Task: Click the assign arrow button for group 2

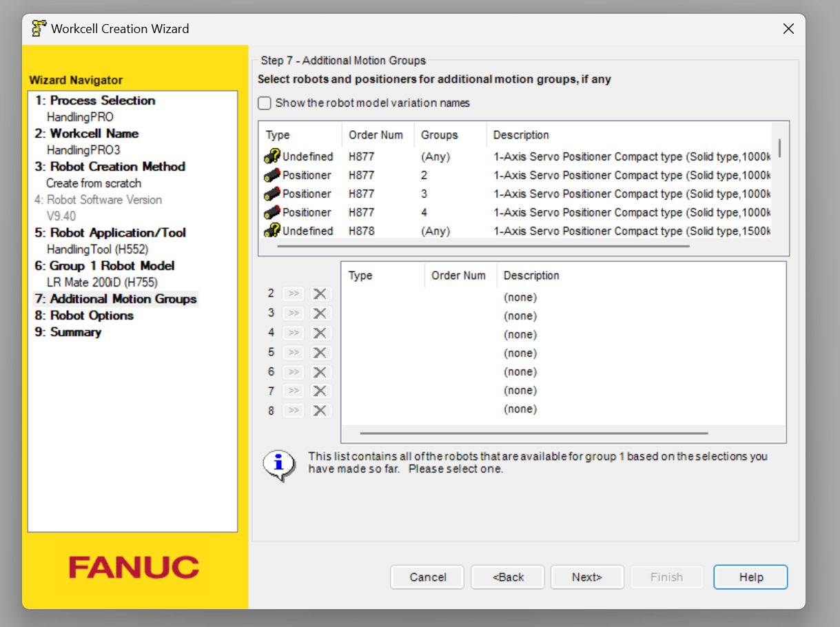Action: click(x=294, y=294)
